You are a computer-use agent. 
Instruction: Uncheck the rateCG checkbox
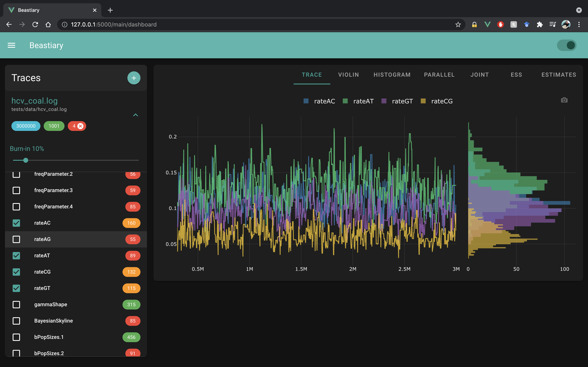pos(16,272)
